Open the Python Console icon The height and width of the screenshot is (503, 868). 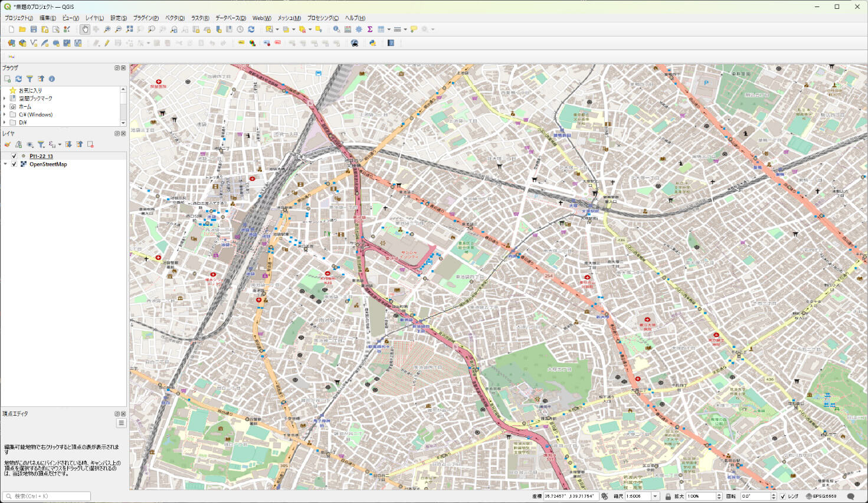(372, 43)
